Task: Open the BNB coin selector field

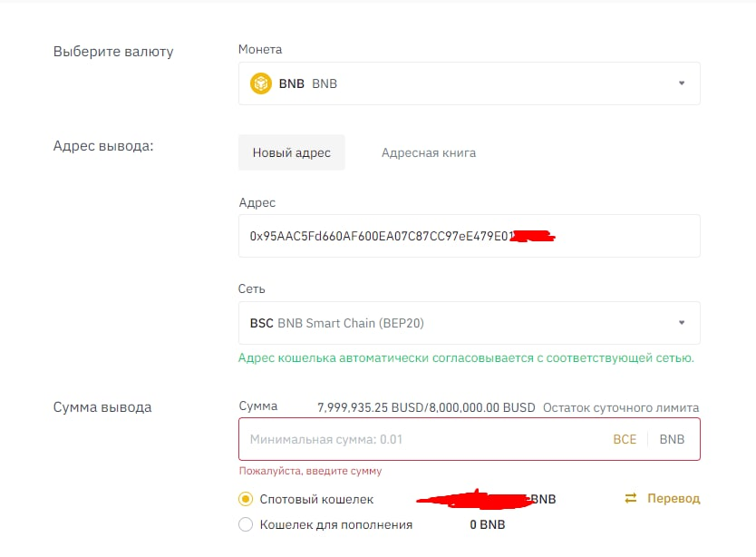Action: (x=470, y=83)
